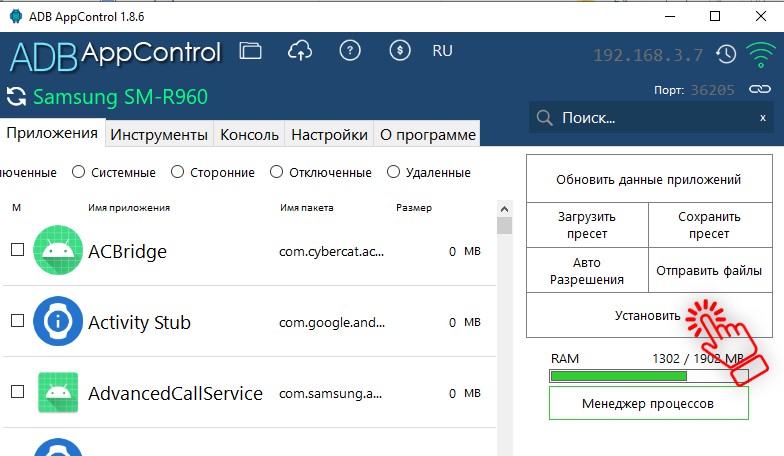The height and width of the screenshot is (456, 784).
Task: Switch to the Инструменты tab
Action: pyautogui.click(x=159, y=134)
